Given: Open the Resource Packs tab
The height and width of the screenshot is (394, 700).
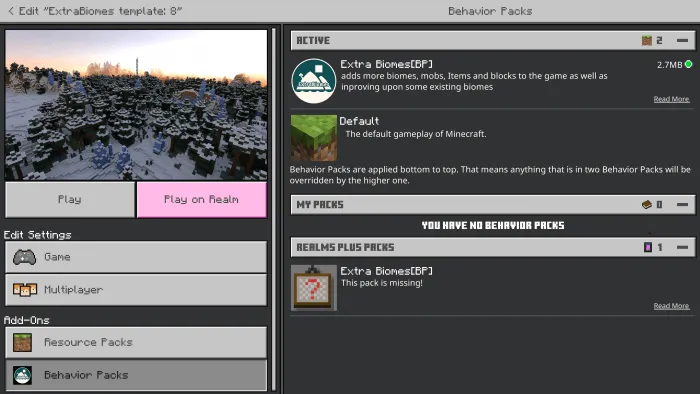Looking at the screenshot, I should click(136, 343).
